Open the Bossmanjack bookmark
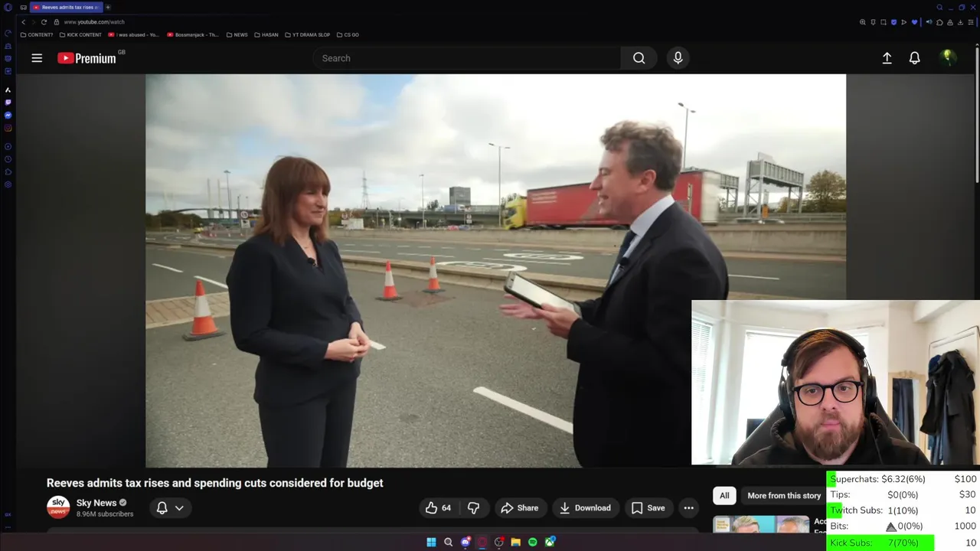 (193, 34)
